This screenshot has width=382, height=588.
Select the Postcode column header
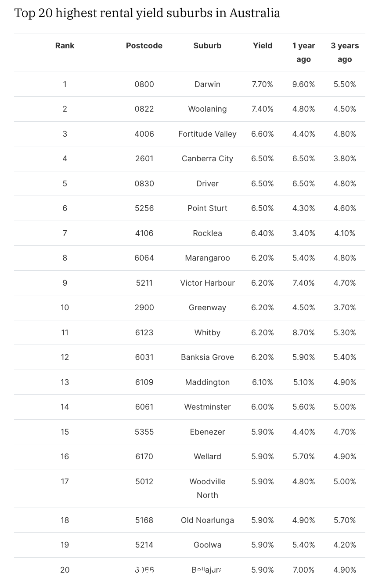[x=144, y=46]
